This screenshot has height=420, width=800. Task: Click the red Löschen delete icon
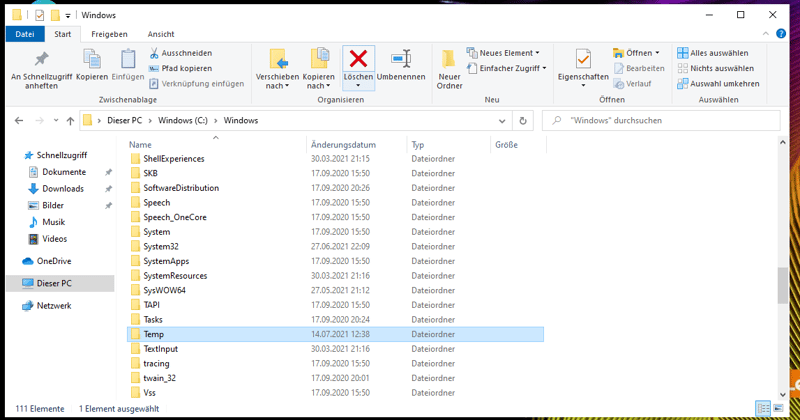coord(358,60)
